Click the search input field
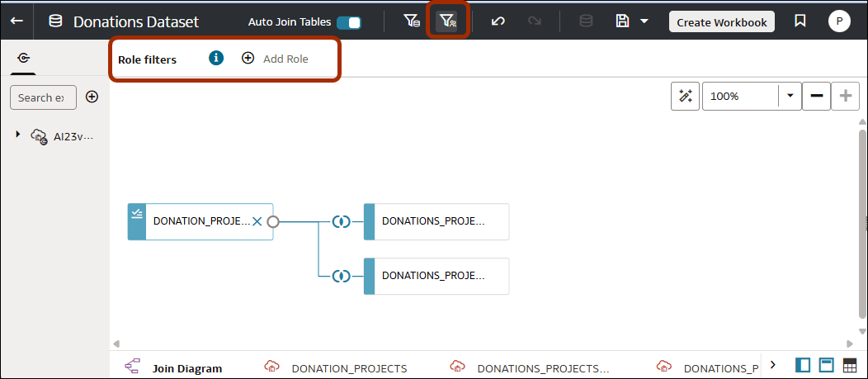Viewport: 868px width, 379px height. (42, 97)
